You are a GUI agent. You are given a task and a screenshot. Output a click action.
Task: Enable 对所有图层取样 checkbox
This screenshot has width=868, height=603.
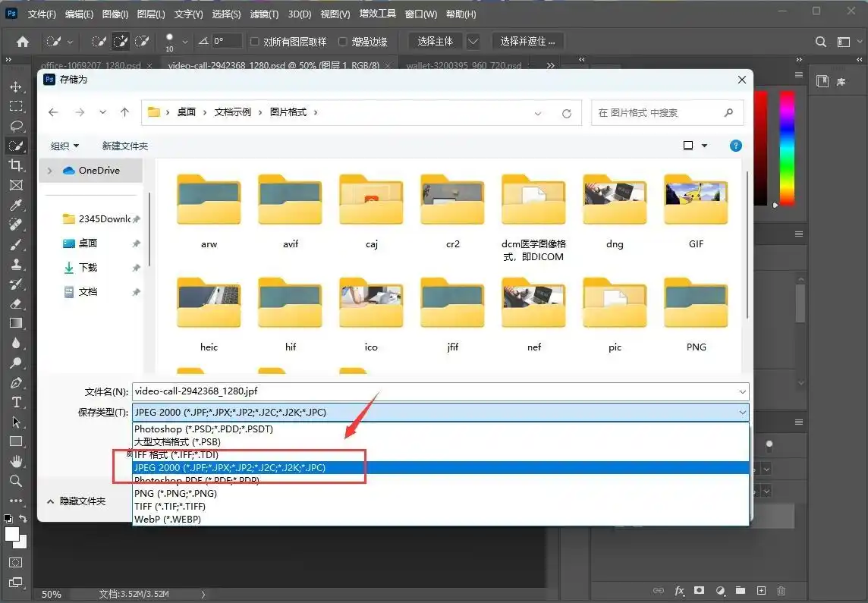click(x=256, y=42)
